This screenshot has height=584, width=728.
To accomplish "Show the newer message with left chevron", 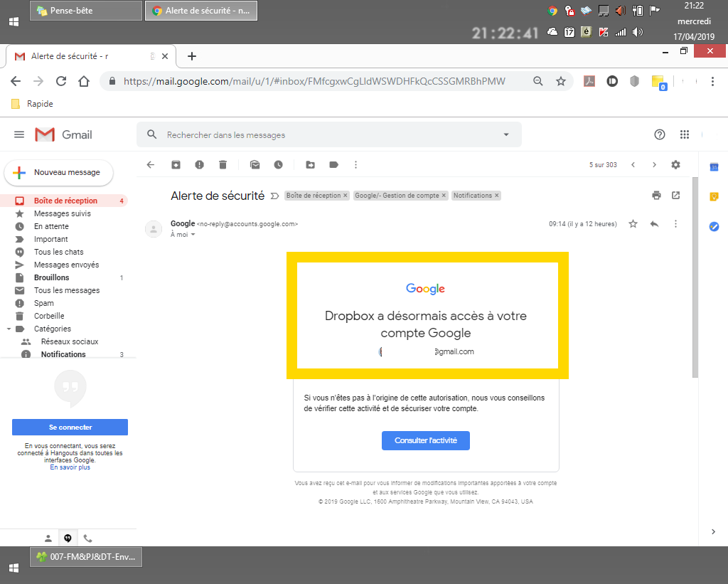I will click(633, 165).
